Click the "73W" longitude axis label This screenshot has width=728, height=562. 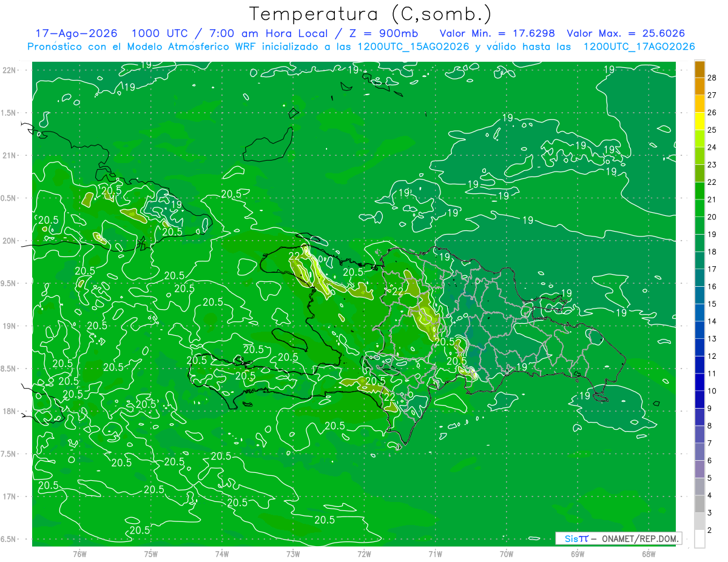pos(293,554)
